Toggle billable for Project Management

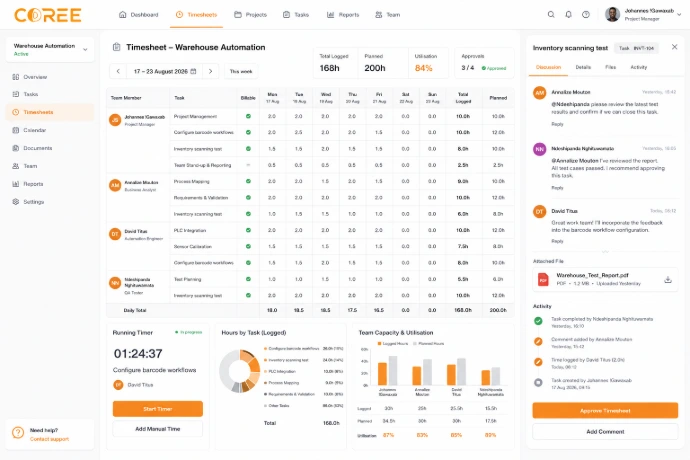click(x=248, y=116)
